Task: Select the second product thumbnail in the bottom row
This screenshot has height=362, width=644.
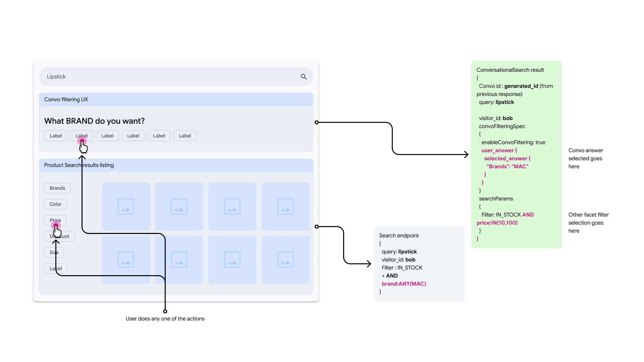Action: [x=179, y=259]
